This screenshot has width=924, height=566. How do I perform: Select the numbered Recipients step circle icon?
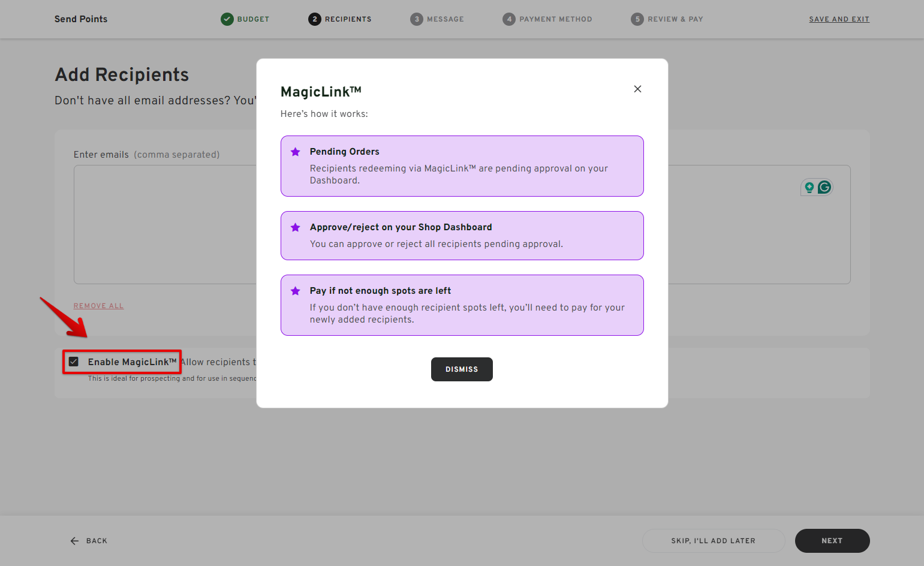click(315, 19)
